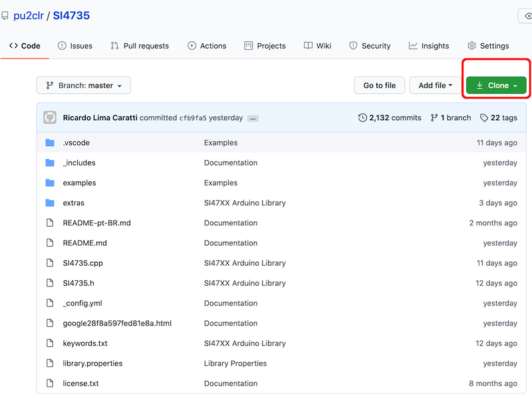The width and height of the screenshot is (532, 398).
Task: Open the repository Settings tab
Action: point(488,46)
